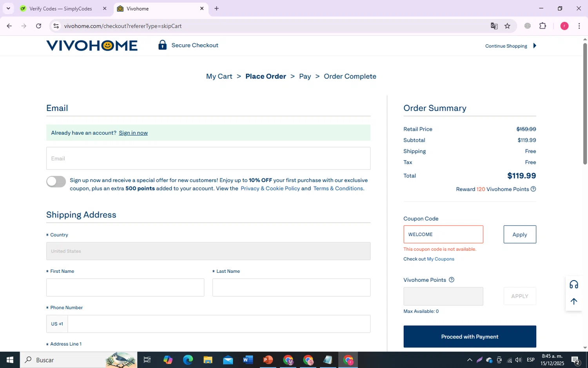Show hidden system tray icons
Image resolution: width=588 pixels, height=368 pixels.
pos(470,360)
